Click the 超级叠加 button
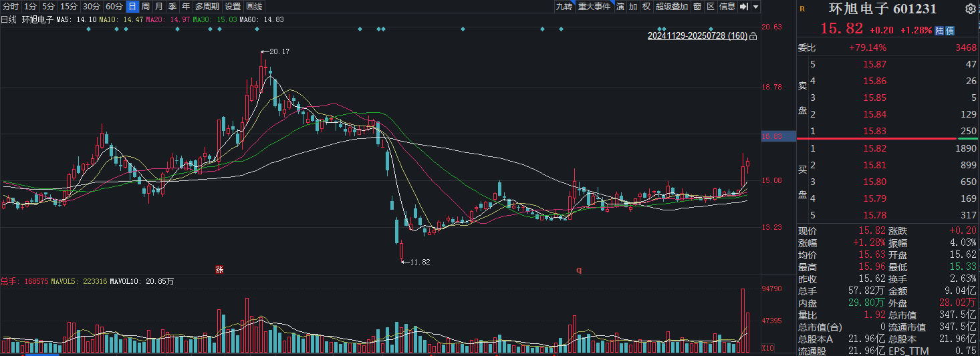This screenshot has width=980, height=356. (x=671, y=7)
